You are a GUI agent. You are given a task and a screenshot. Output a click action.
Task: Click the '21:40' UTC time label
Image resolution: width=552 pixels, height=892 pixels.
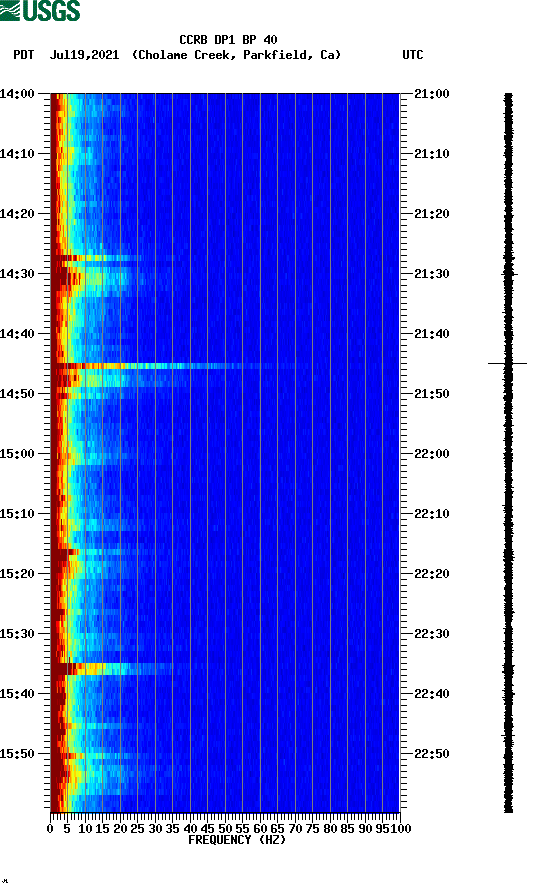point(431,334)
